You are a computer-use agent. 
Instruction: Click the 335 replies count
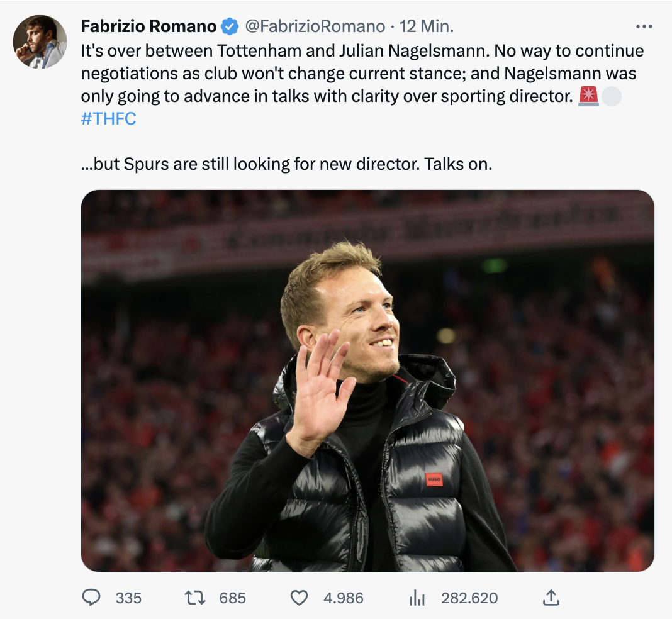(x=128, y=598)
